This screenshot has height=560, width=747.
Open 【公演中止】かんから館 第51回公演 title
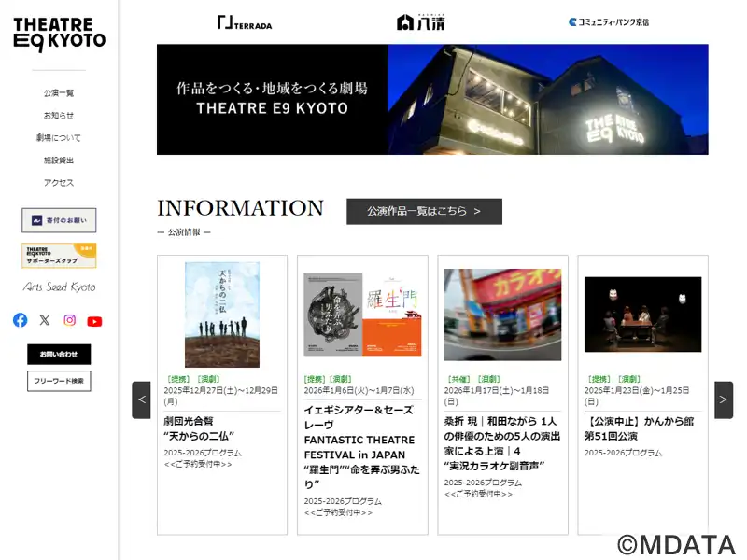[640, 428]
